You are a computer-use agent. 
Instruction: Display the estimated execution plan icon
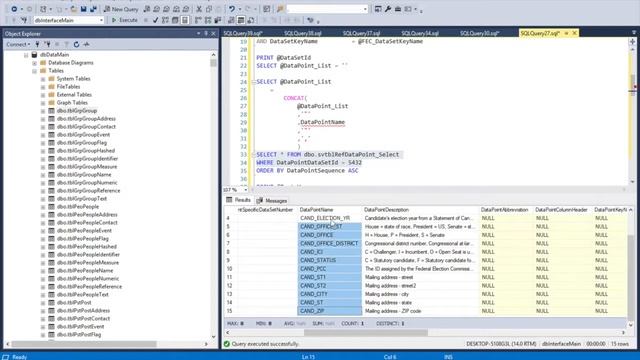[165, 20]
